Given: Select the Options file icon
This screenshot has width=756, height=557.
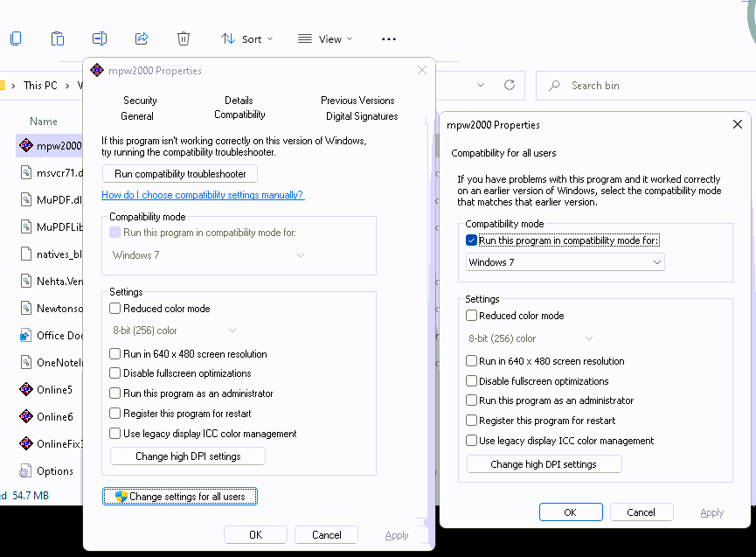Looking at the screenshot, I should (x=25, y=470).
